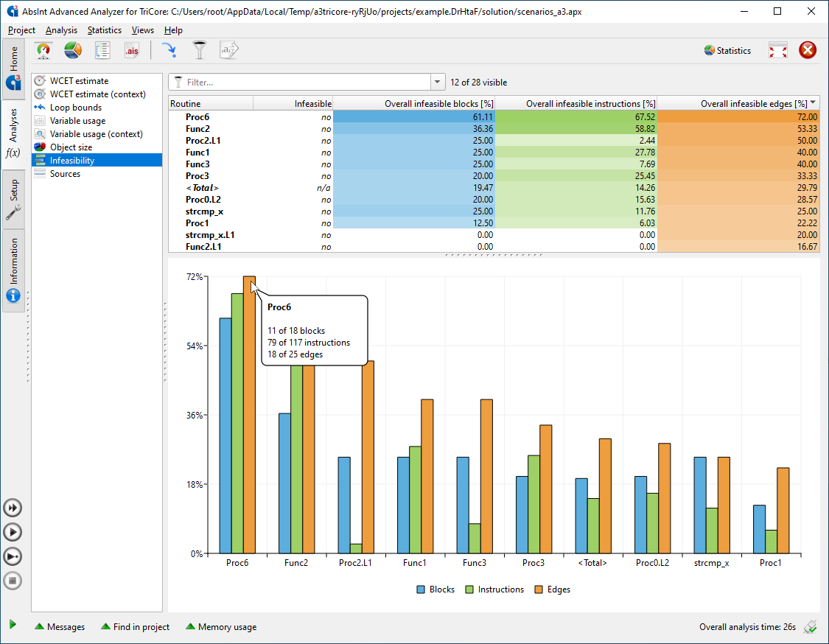Open the Project menu

click(21, 30)
